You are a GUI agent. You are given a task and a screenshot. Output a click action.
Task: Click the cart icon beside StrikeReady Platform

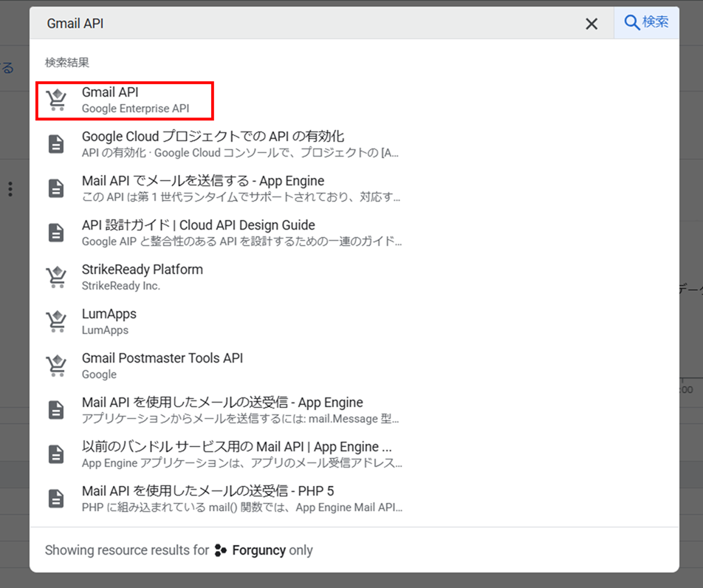56,277
